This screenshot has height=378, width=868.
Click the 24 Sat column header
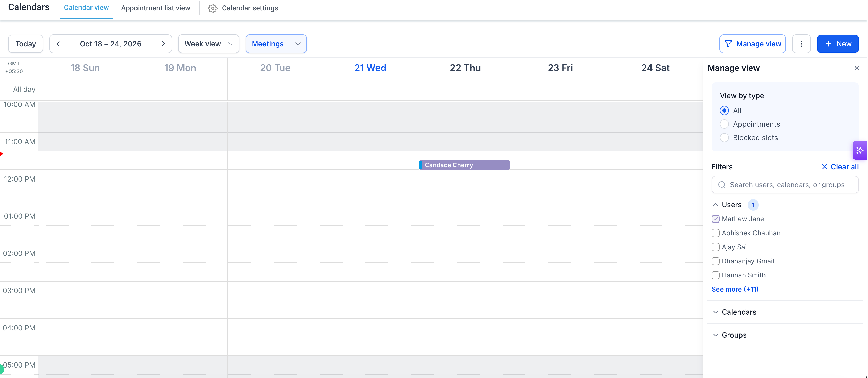click(655, 68)
